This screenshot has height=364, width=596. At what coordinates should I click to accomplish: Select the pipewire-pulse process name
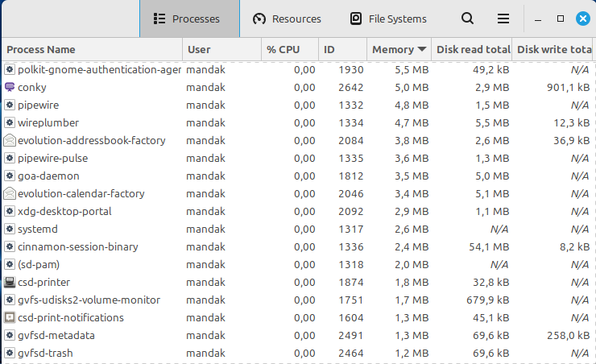tap(53, 159)
